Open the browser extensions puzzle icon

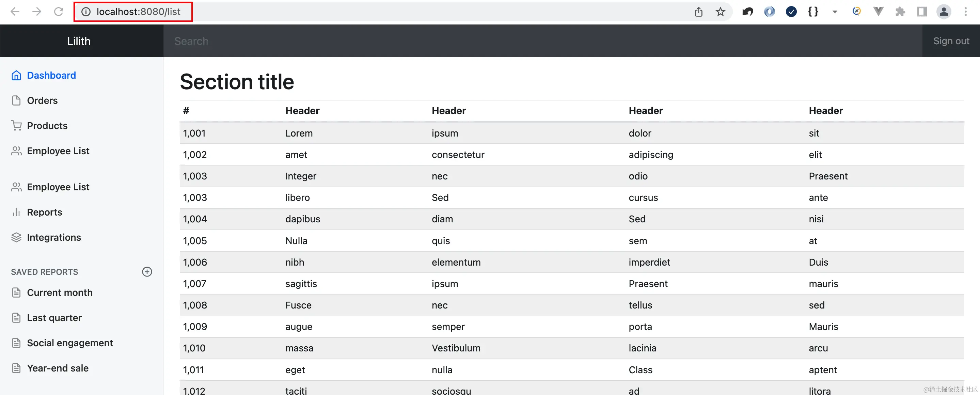click(x=900, y=12)
